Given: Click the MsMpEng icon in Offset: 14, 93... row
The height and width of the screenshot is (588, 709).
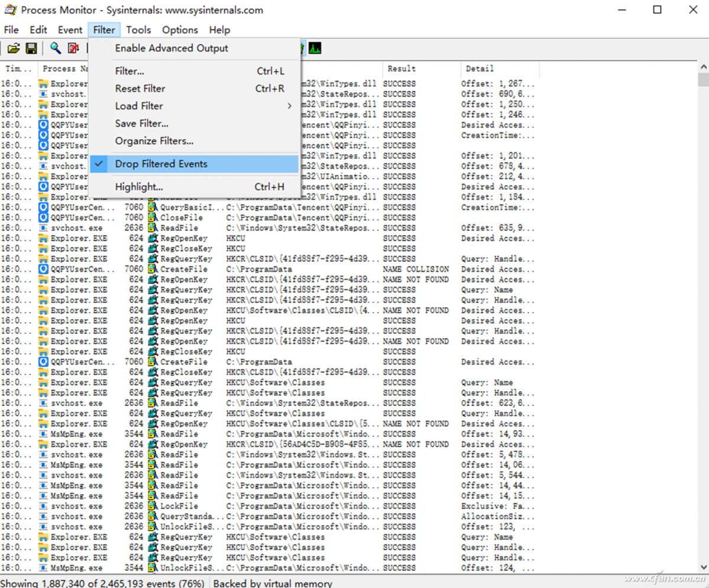Looking at the screenshot, I should pos(44,434).
